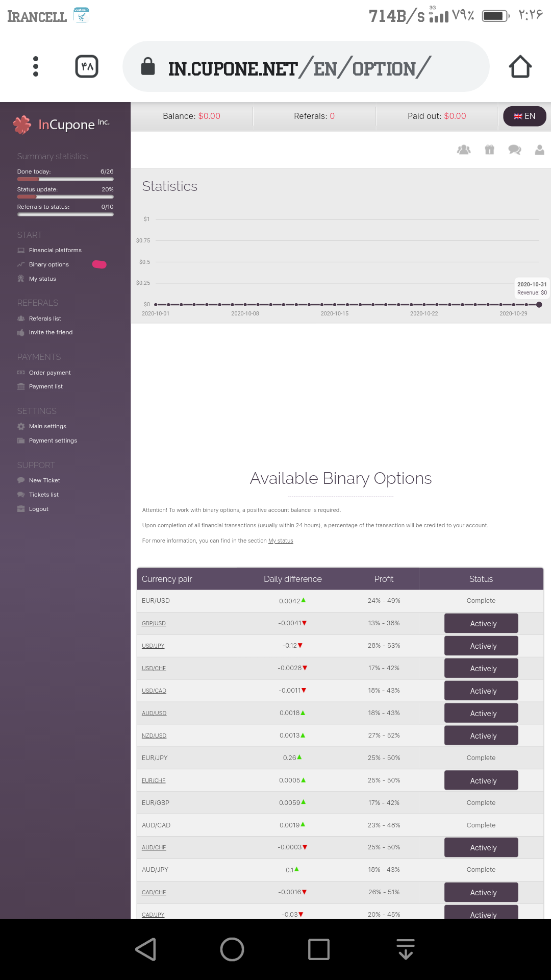Tap the URL address bar
Viewport: 551px width, 980px height.
click(x=306, y=66)
